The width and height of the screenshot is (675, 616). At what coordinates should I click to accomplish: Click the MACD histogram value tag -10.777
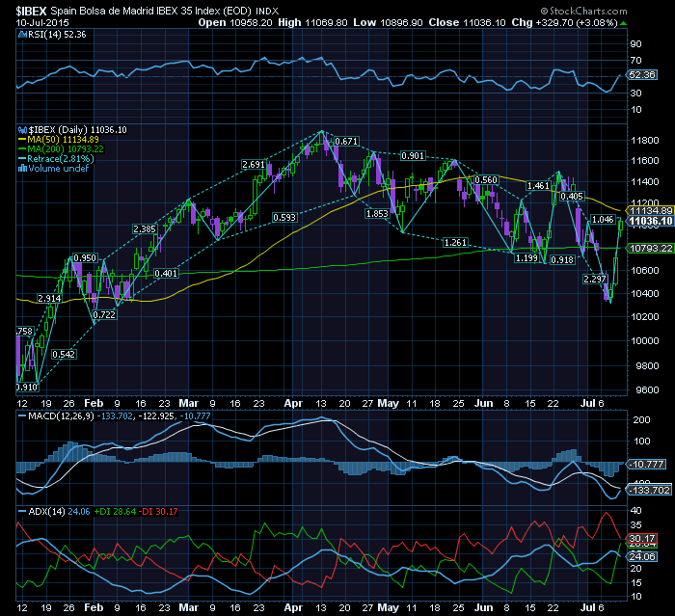pos(646,464)
